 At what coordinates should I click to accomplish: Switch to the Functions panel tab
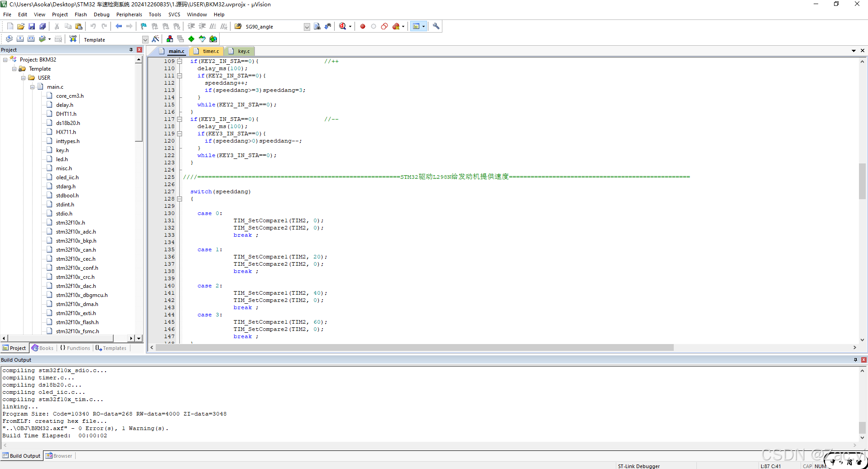75,348
